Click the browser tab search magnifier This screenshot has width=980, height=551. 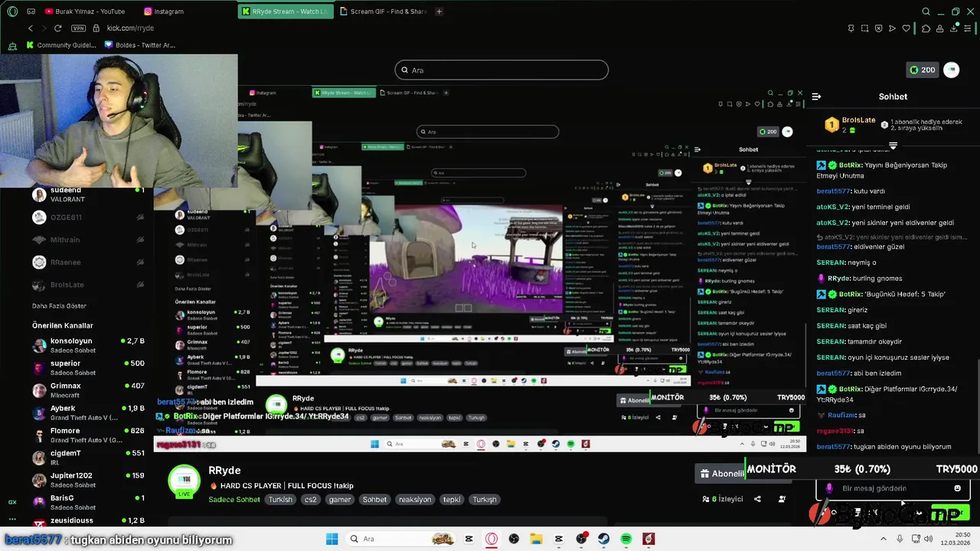tap(926, 11)
